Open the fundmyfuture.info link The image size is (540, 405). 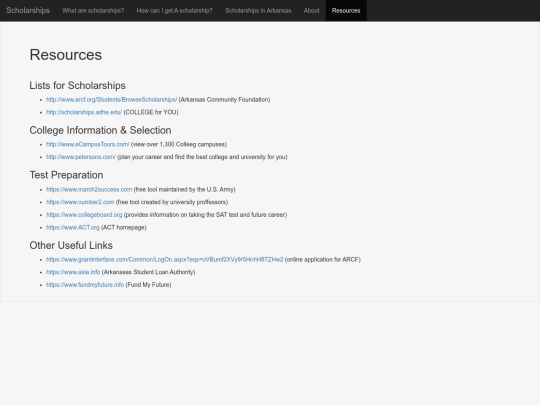pos(85,285)
